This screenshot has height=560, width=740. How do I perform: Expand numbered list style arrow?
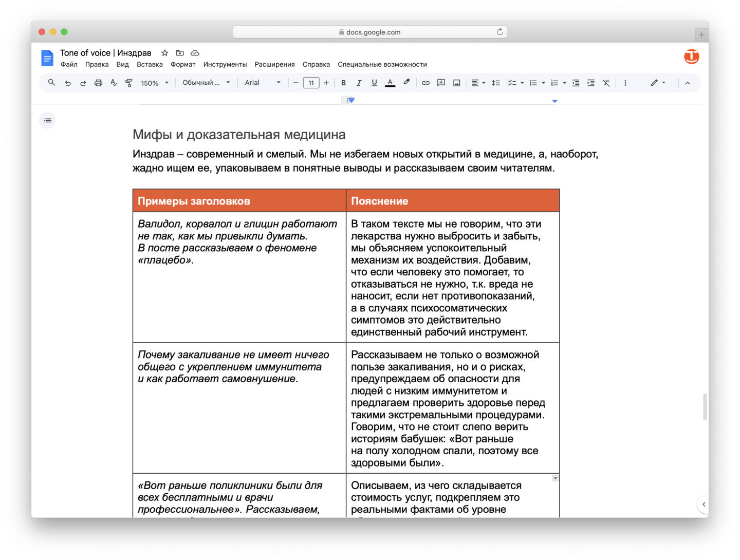click(x=564, y=83)
